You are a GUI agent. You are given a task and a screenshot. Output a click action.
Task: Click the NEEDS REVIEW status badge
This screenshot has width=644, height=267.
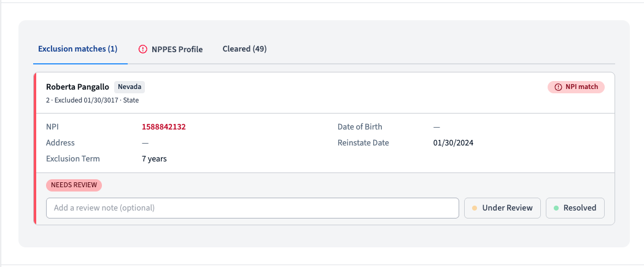coord(74,185)
